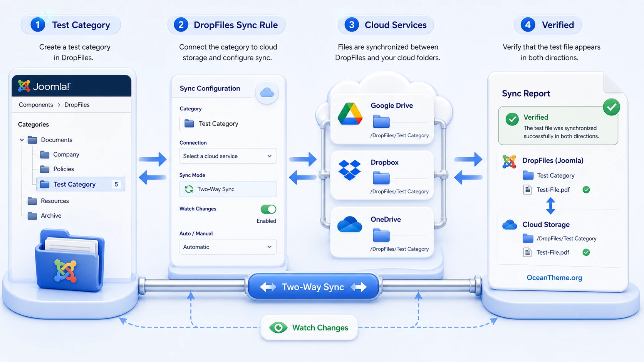Click the Google Drive logo
Viewport: 644px width, 362px height.
(x=350, y=114)
